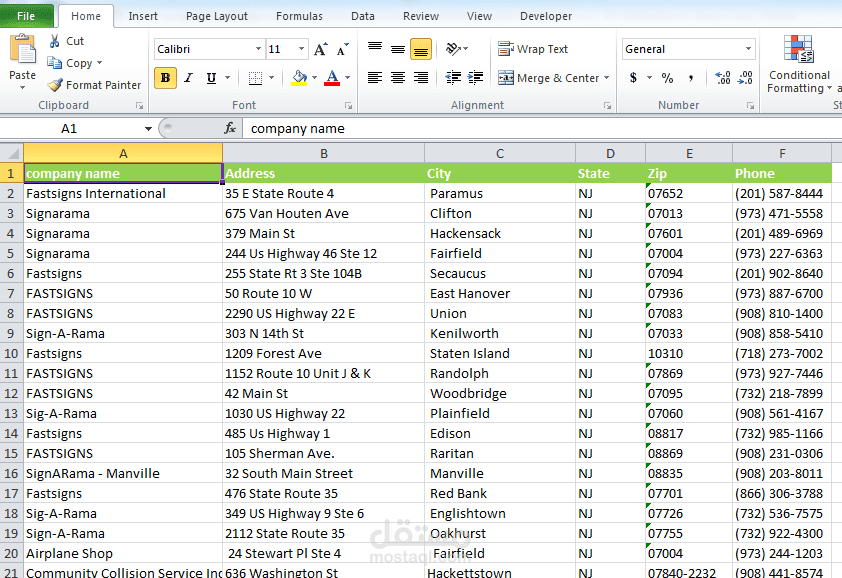Apply Comma Style format
Screen dimensions: 842x578
[691, 78]
